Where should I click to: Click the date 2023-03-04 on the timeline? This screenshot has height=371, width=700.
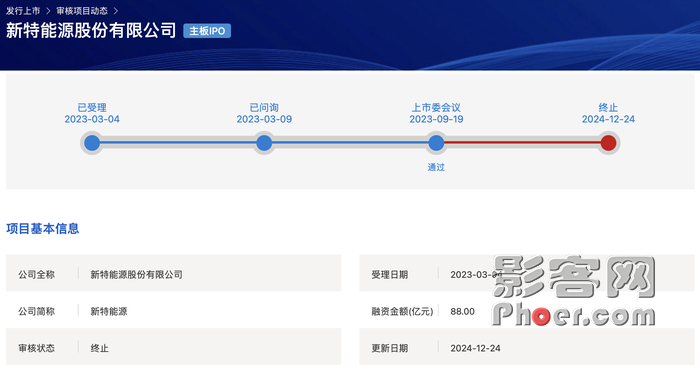(x=92, y=119)
